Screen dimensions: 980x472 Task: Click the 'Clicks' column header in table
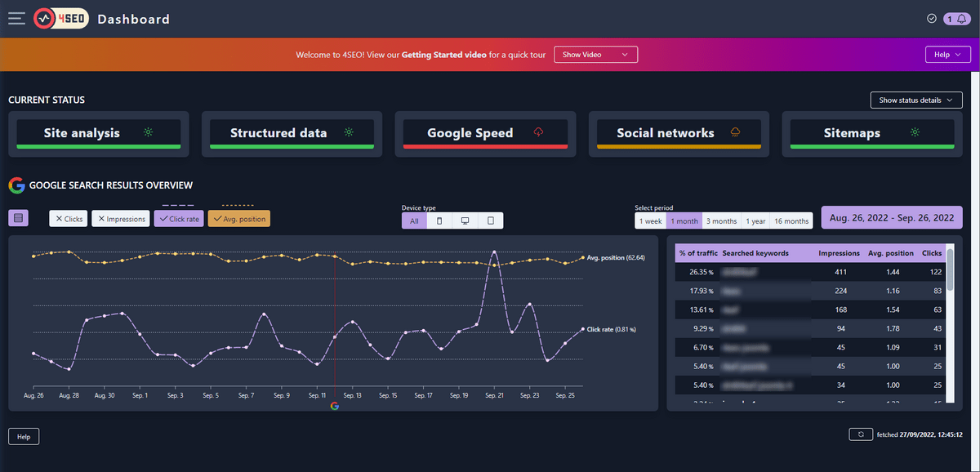coord(932,253)
